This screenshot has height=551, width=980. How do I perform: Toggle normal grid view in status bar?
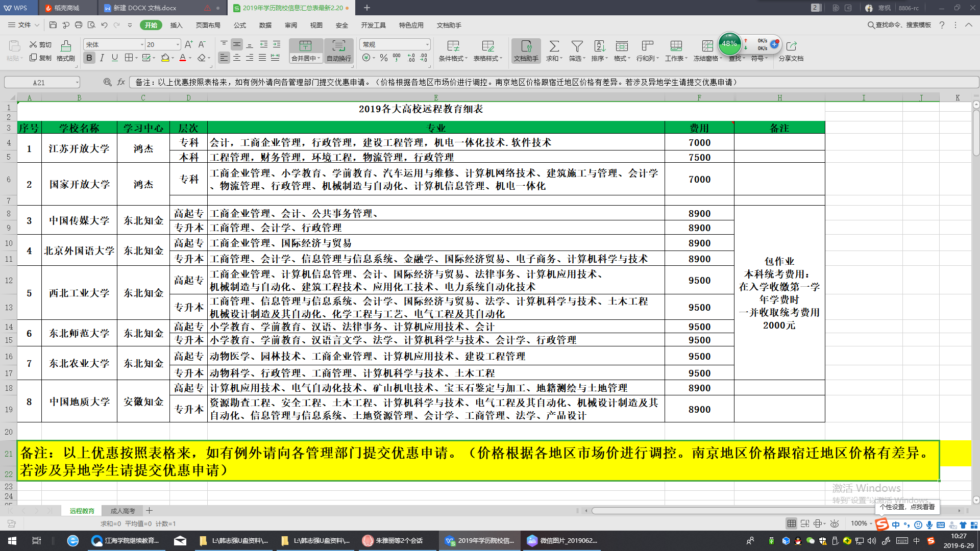pos(792,523)
